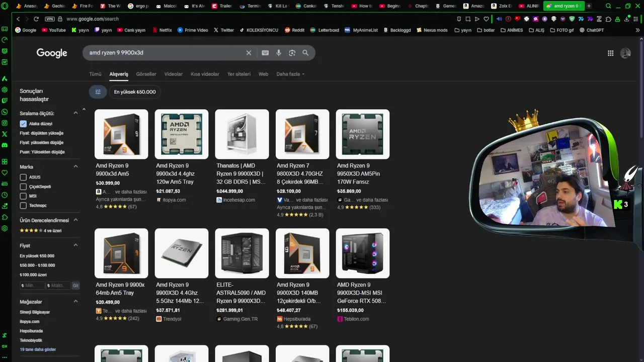Open the Google account avatar
The height and width of the screenshot is (362, 644).
coord(625,53)
